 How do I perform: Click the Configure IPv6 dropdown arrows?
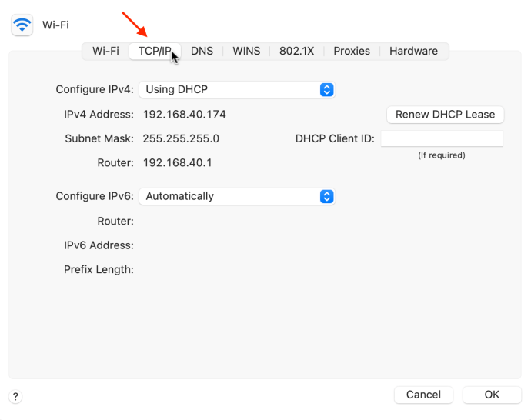(326, 196)
